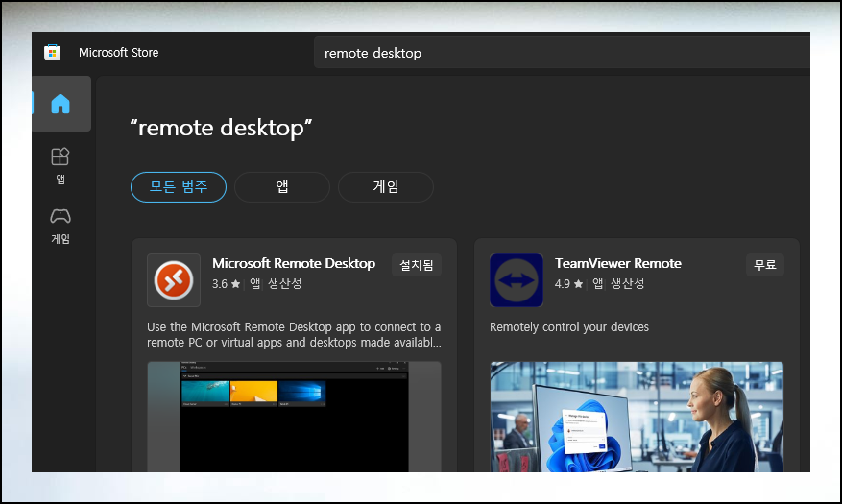Click the TeamViewer Remote app icon
842x504 pixels.
[516, 280]
